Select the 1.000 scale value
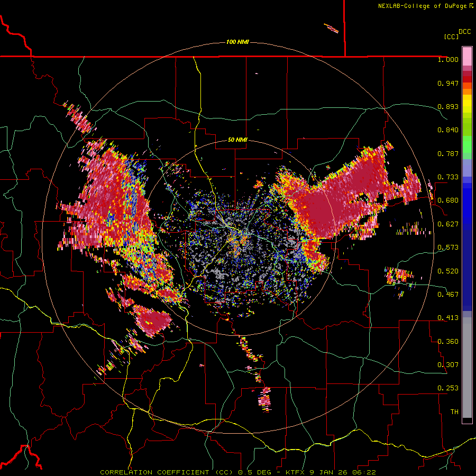Image resolution: width=476 pixels, height=476 pixels. pyautogui.click(x=448, y=59)
